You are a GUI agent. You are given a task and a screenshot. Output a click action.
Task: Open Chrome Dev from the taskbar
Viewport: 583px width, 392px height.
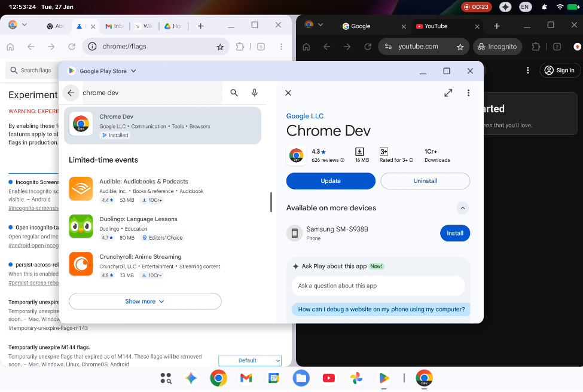(x=424, y=378)
